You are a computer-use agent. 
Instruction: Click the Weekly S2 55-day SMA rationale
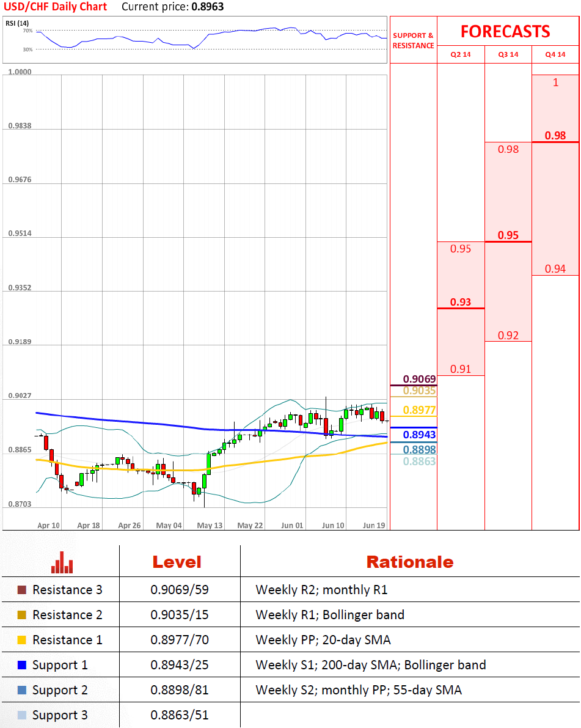[359, 690]
